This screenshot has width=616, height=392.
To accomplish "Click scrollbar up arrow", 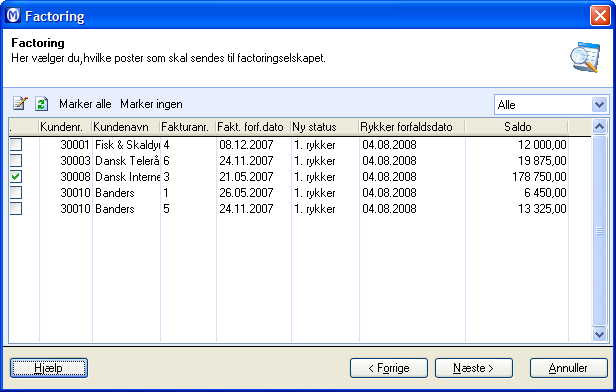I will 599,126.
